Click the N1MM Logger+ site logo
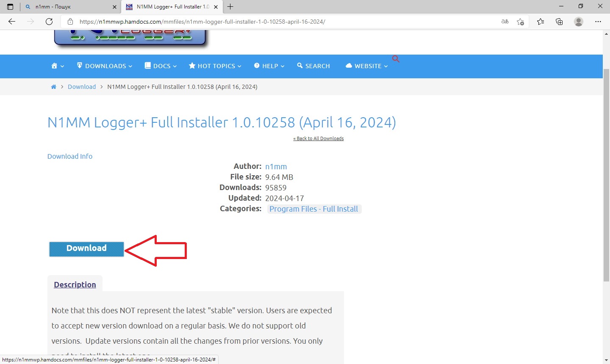The height and width of the screenshot is (364, 610). tap(131, 39)
